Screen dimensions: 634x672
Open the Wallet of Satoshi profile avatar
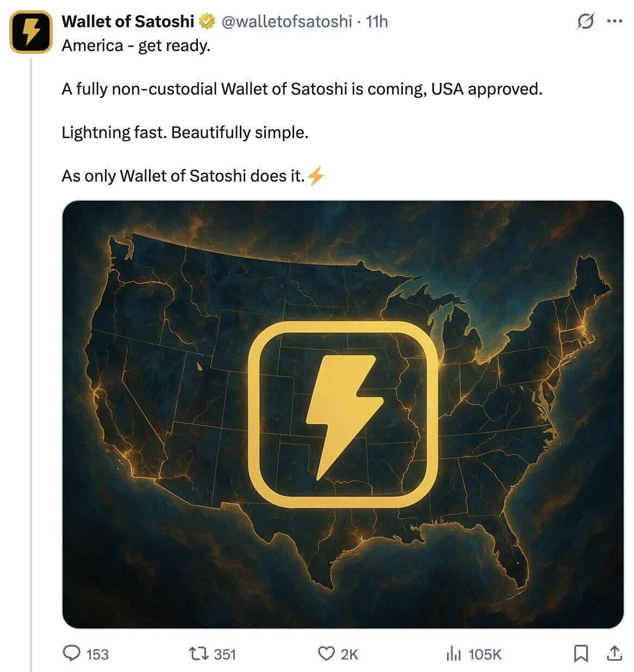[x=31, y=32]
